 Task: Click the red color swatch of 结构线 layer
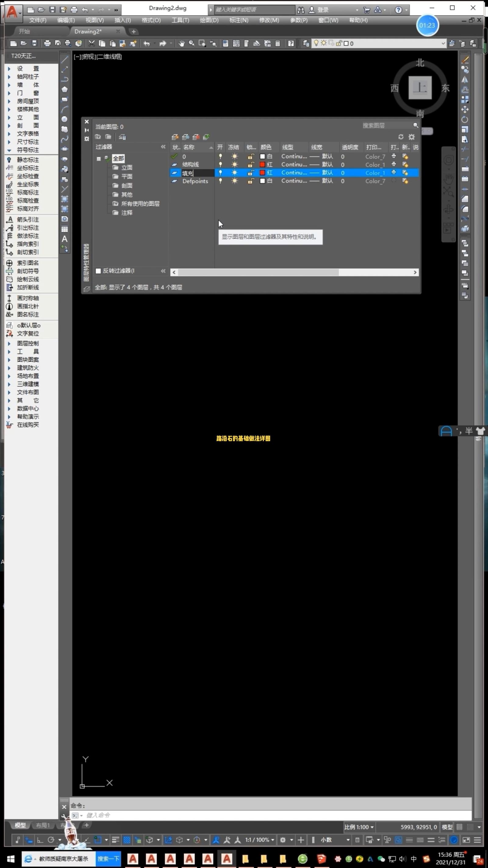click(x=262, y=165)
